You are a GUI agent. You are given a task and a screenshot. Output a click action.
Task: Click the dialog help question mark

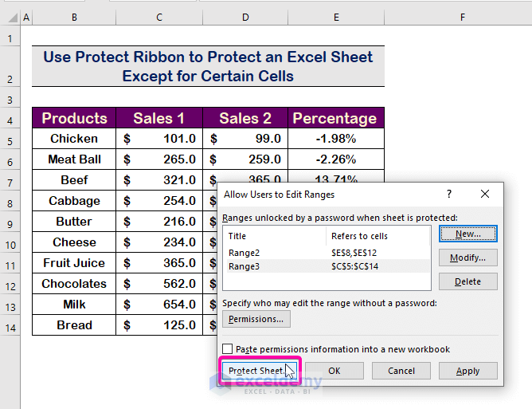[x=449, y=194]
